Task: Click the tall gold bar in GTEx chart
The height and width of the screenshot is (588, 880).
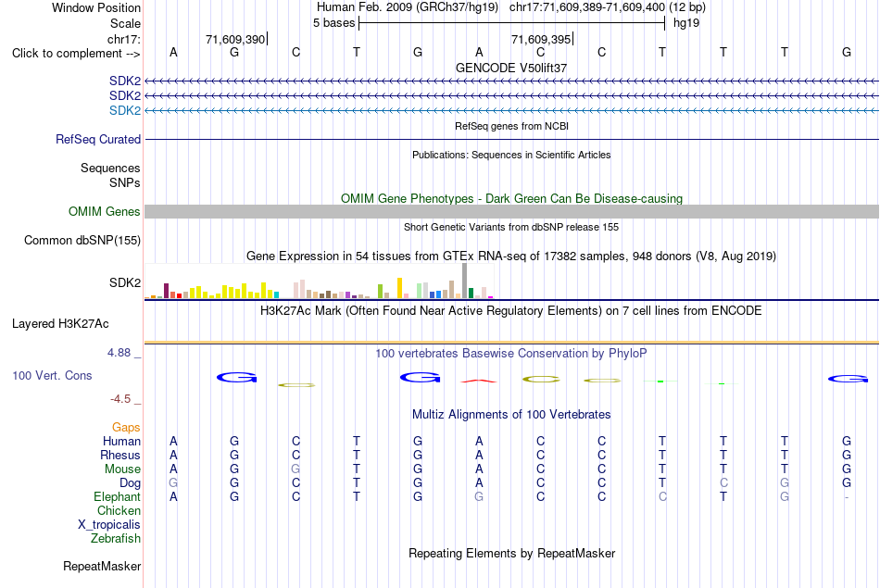Action: coord(399,288)
